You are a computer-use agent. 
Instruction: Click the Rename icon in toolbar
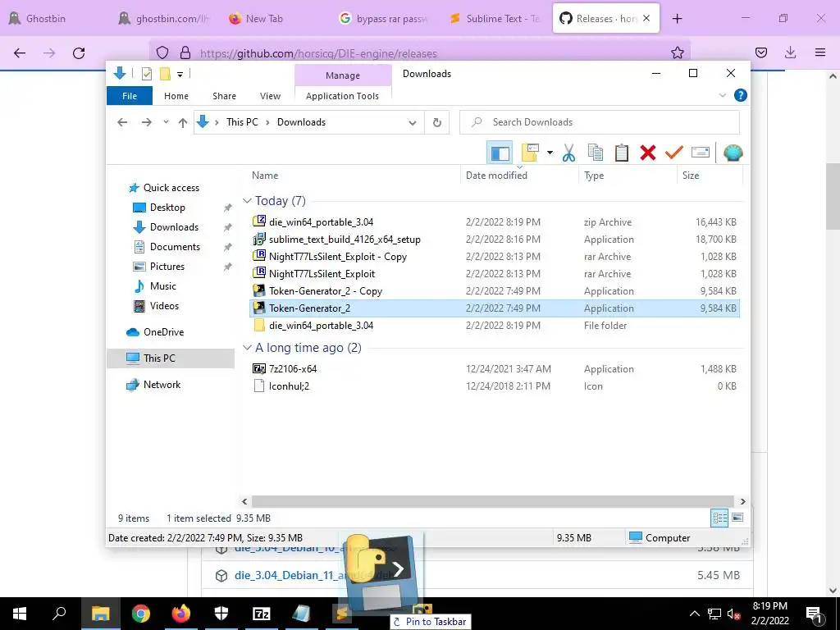[x=701, y=153]
